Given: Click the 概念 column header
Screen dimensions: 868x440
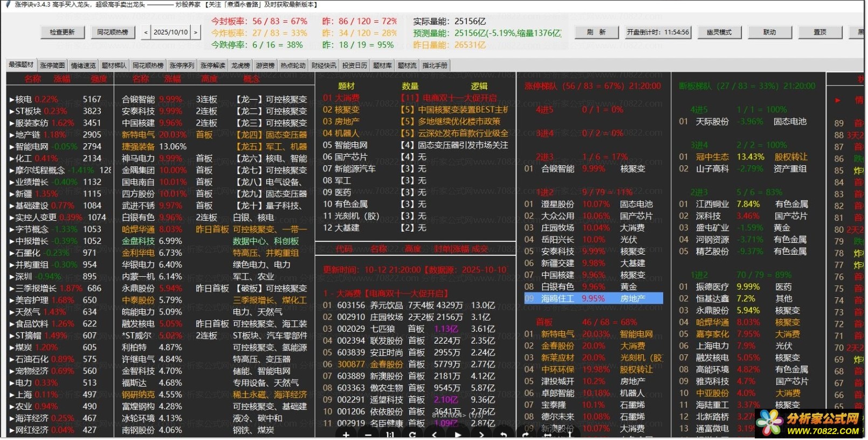Looking at the screenshot, I should tap(251, 79).
